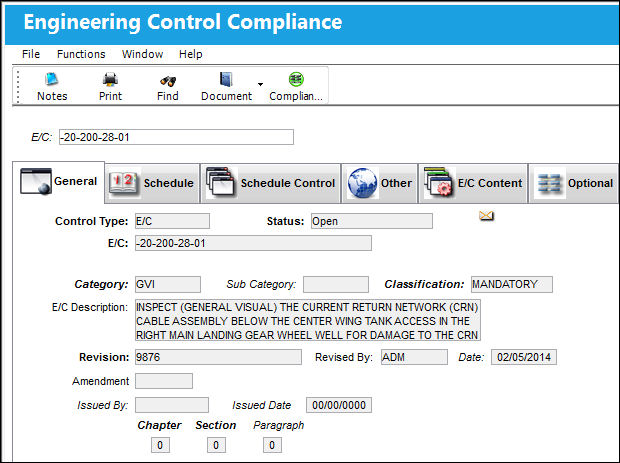
Task: Click the envelope mail icon near Status
Action: [x=486, y=216]
